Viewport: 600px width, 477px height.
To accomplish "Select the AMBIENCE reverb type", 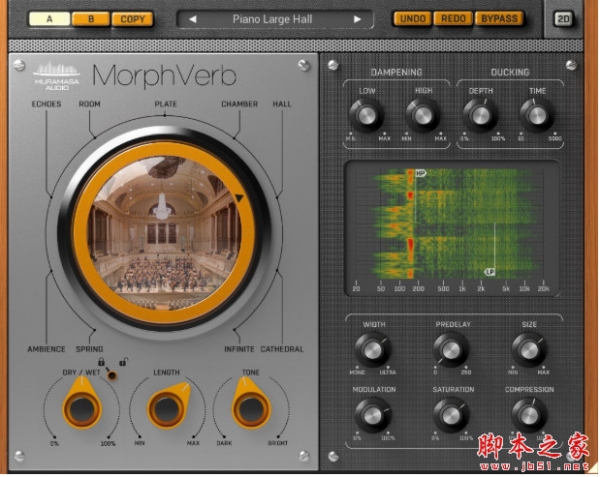I will coord(46,349).
